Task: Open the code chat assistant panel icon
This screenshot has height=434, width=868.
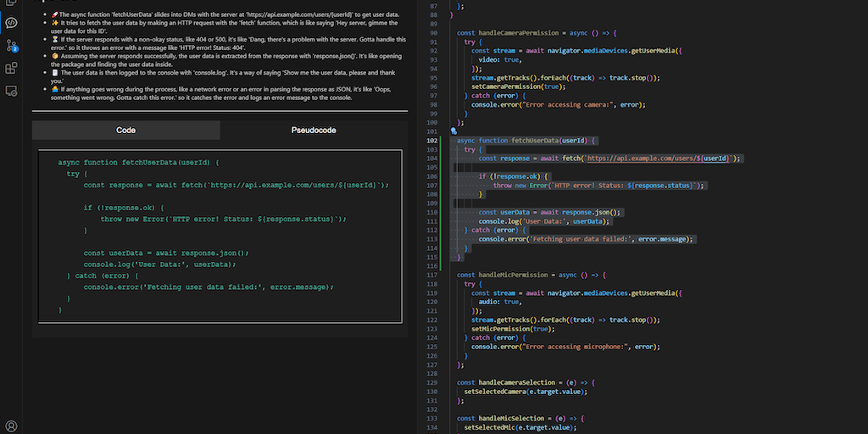Action: 12,23
